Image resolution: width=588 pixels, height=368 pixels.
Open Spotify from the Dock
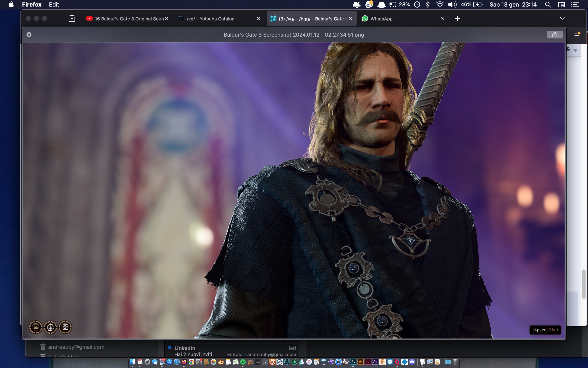243,362
